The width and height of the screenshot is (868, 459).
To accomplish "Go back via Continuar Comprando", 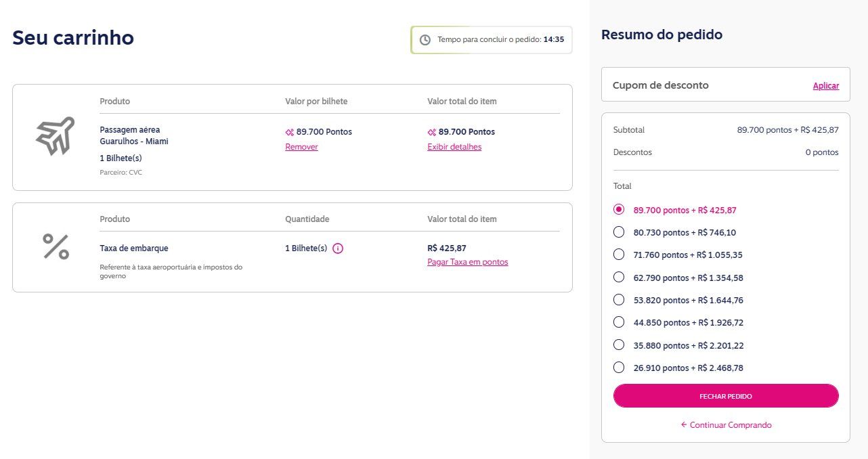I will (726, 425).
